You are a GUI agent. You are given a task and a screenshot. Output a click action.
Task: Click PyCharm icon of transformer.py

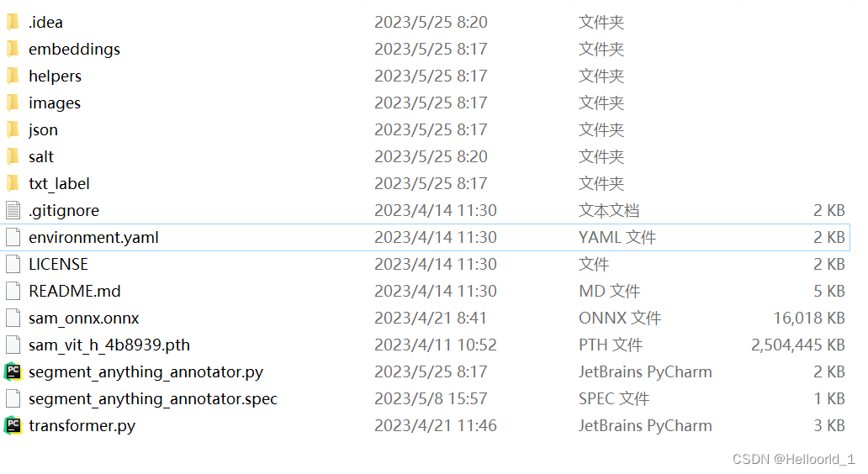(13, 426)
